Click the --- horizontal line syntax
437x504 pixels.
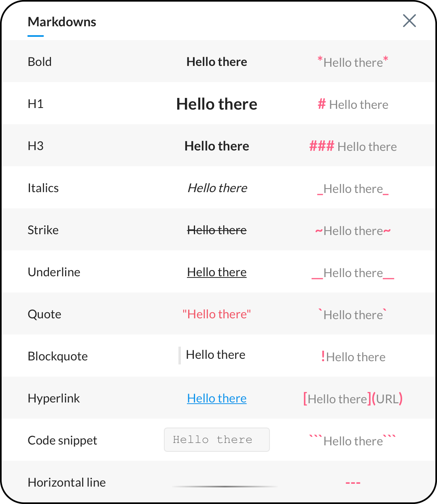[x=353, y=483]
